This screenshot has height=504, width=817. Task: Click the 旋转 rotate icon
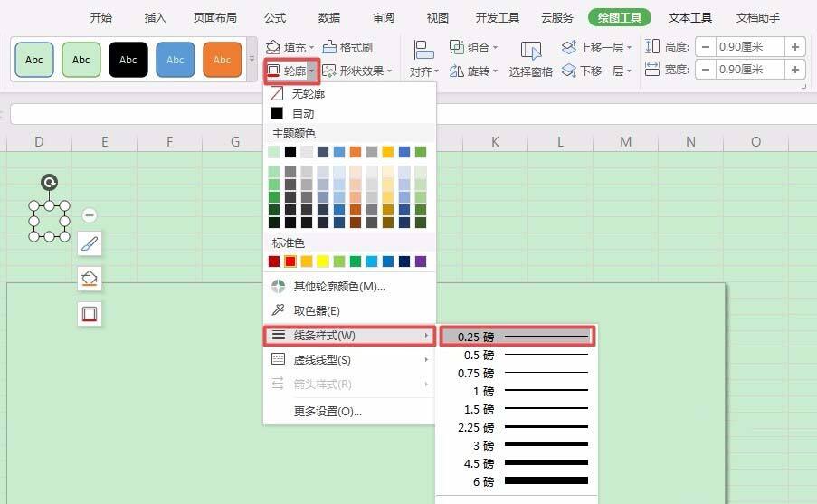click(x=456, y=71)
